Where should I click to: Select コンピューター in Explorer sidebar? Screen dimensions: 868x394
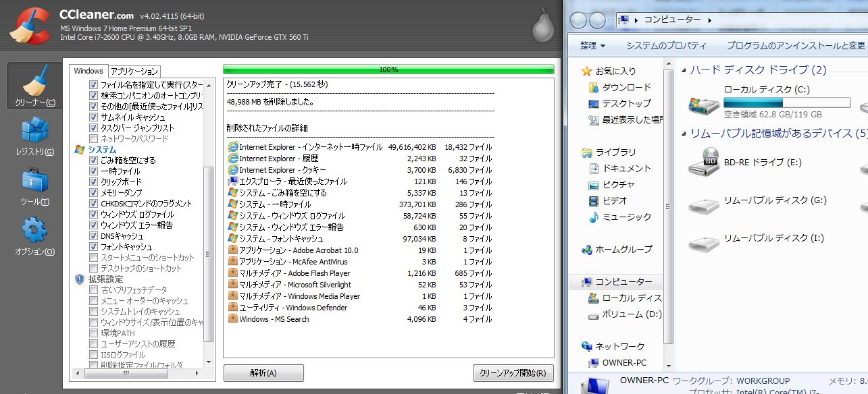point(617,281)
